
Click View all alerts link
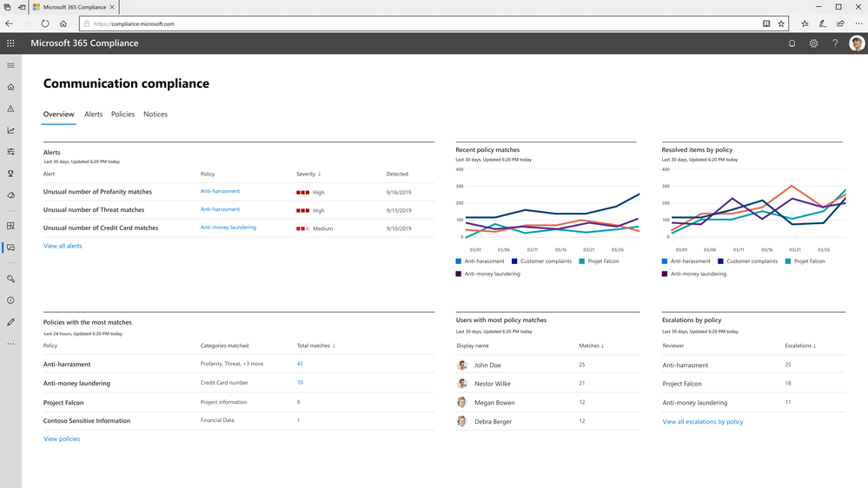63,246
